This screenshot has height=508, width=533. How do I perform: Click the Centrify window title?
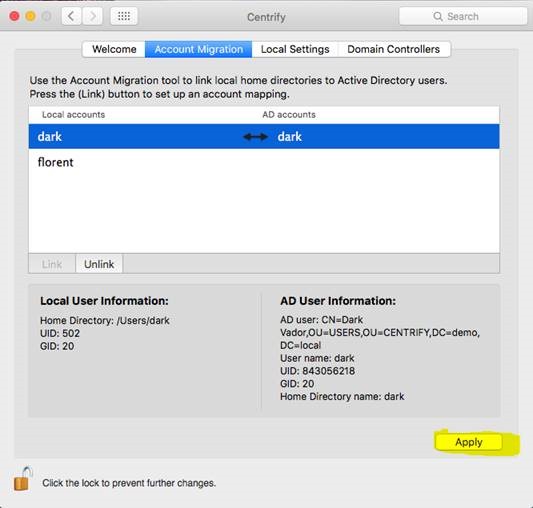(266, 17)
